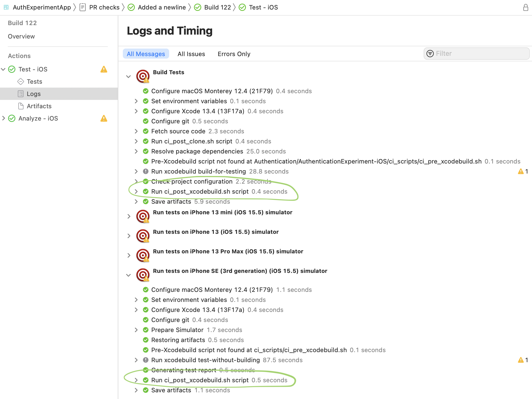
Task: Click target icon for iPhone 13 Pro Max tests
Action: pos(143,255)
